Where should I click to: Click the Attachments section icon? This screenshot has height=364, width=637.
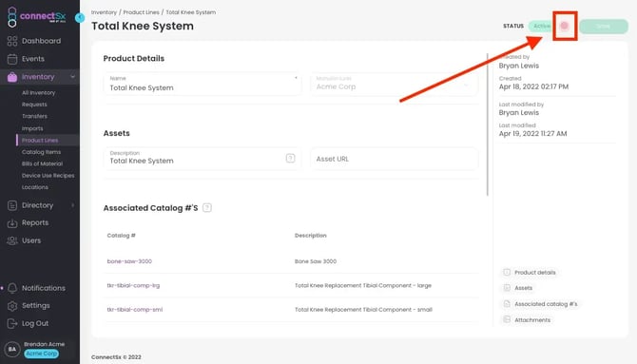tap(507, 319)
